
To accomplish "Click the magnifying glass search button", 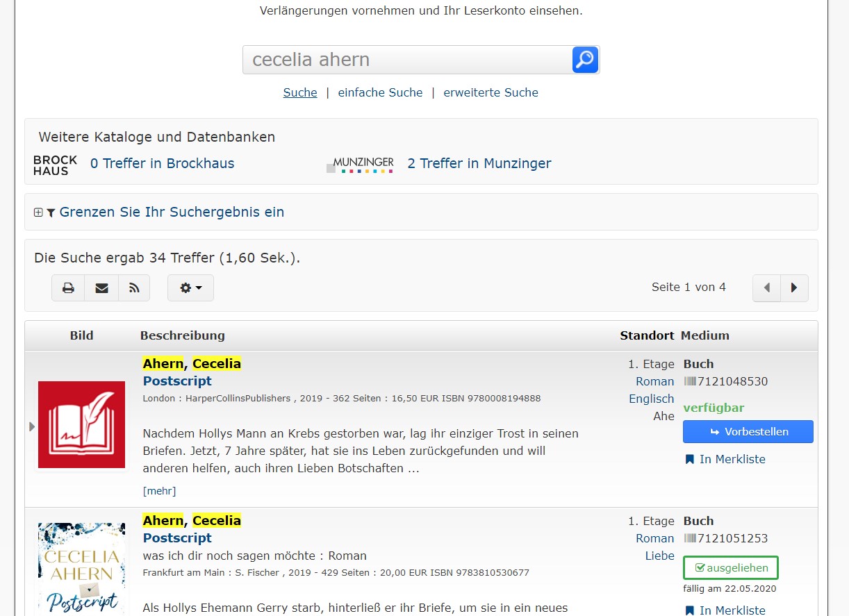I will pyautogui.click(x=585, y=60).
